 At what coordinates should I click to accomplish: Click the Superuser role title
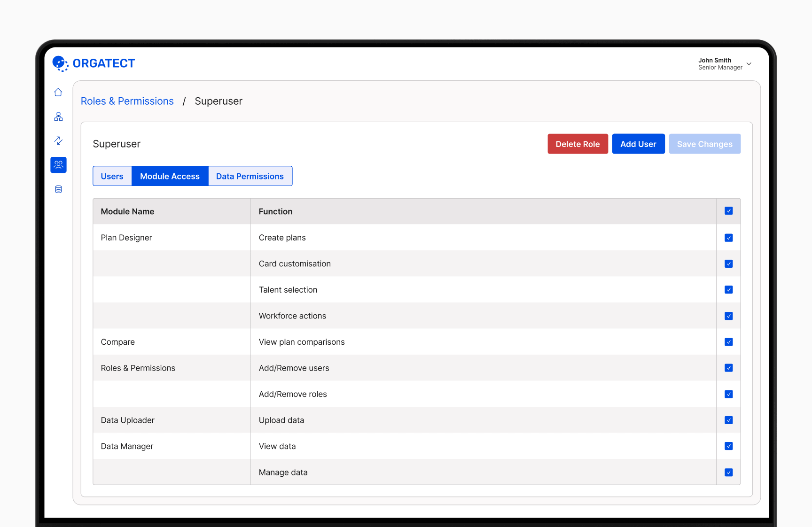tap(117, 144)
